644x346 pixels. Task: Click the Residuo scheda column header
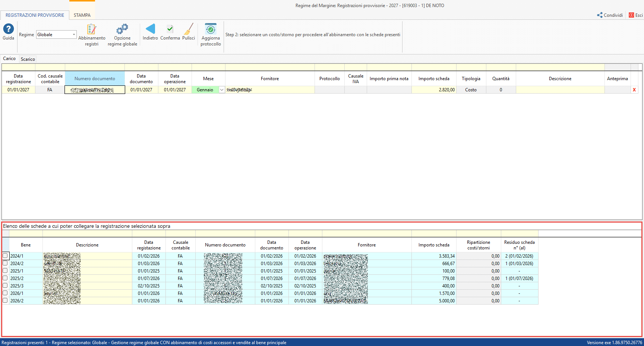point(520,245)
